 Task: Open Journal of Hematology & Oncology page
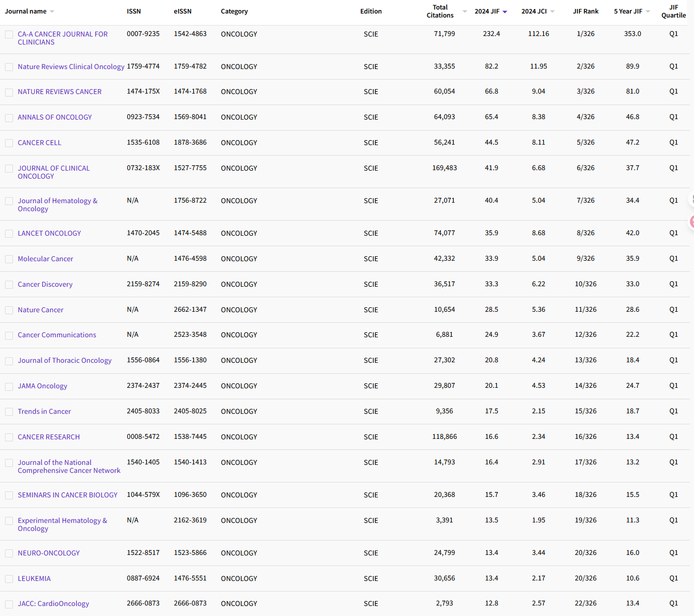click(x=58, y=205)
